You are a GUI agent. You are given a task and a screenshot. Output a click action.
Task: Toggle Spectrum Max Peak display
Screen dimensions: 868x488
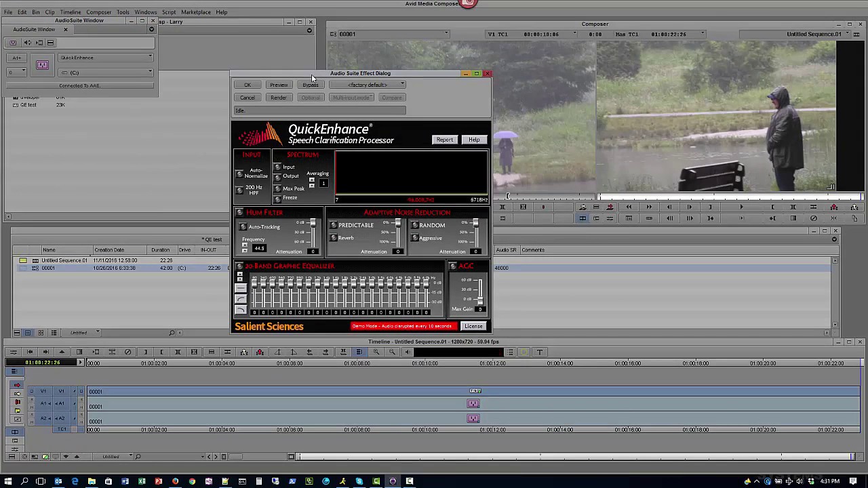277,188
